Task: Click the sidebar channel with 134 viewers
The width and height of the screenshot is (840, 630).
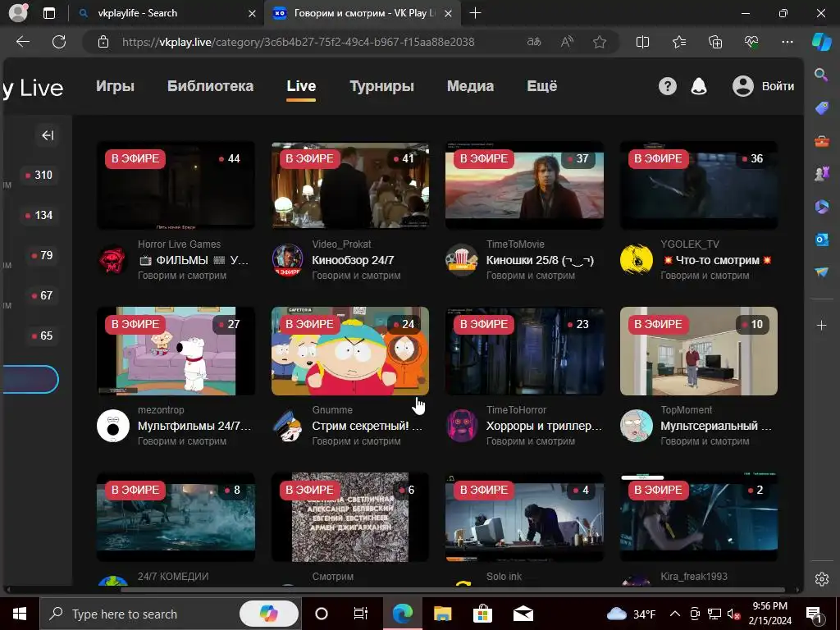Action: point(39,216)
